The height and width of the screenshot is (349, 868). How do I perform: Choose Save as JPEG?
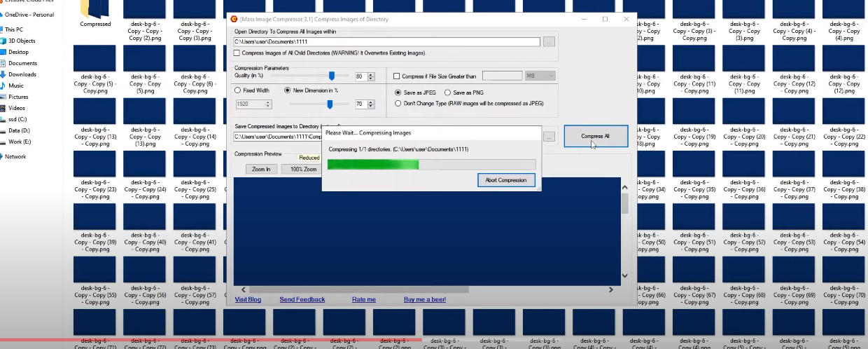414,93
